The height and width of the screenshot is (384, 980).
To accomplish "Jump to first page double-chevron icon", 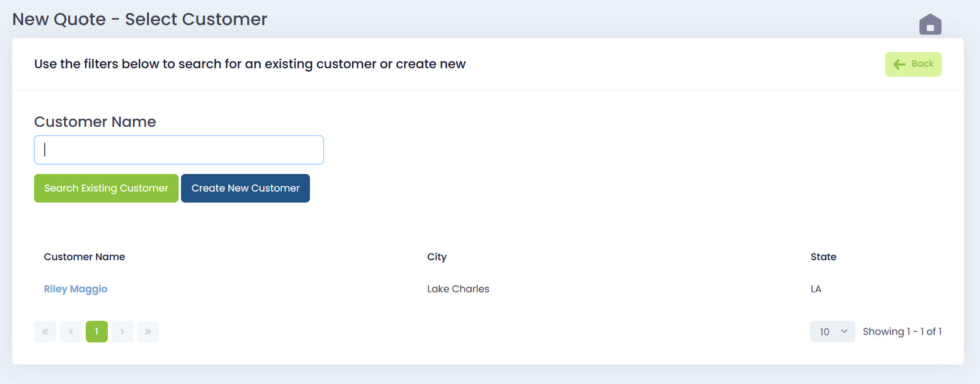I will click(45, 331).
